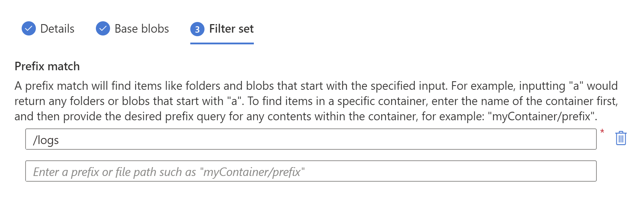Click the red required asterisk marker
The height and width of the screenshot is (215, 644).
coord(602,132)
